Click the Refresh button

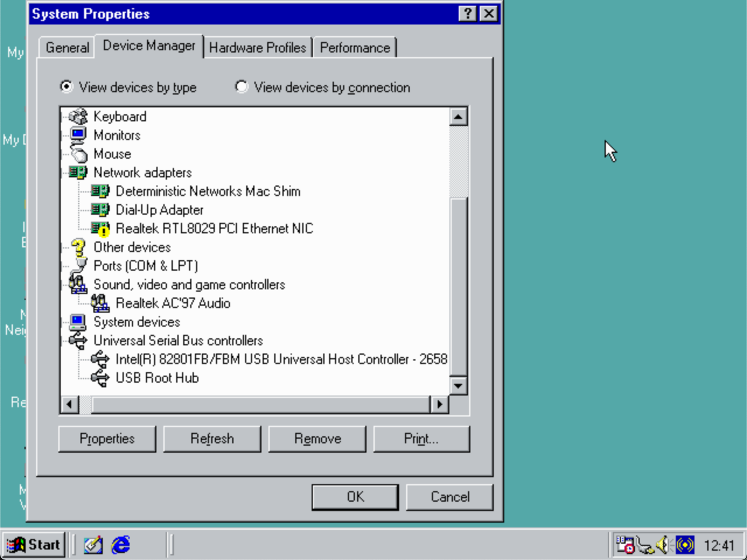point(212,439)
